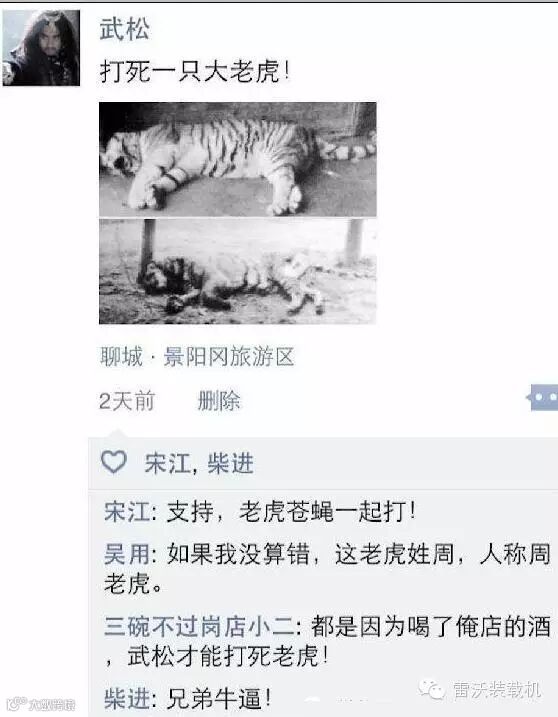Screen dimensions: 558x717
Task: Reply to 宋江's comment 老虎苍蝇一起打
Action: (291, 511)
